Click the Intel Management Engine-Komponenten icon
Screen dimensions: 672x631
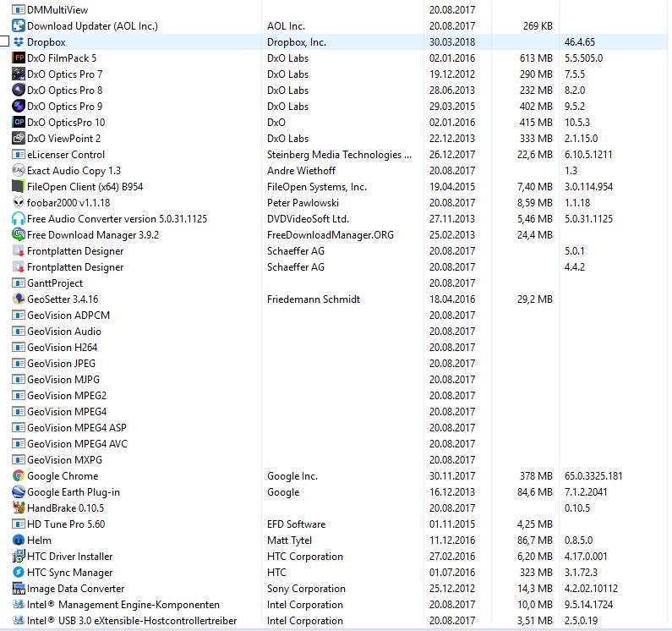pyautogui.click(x=19, y=605)
